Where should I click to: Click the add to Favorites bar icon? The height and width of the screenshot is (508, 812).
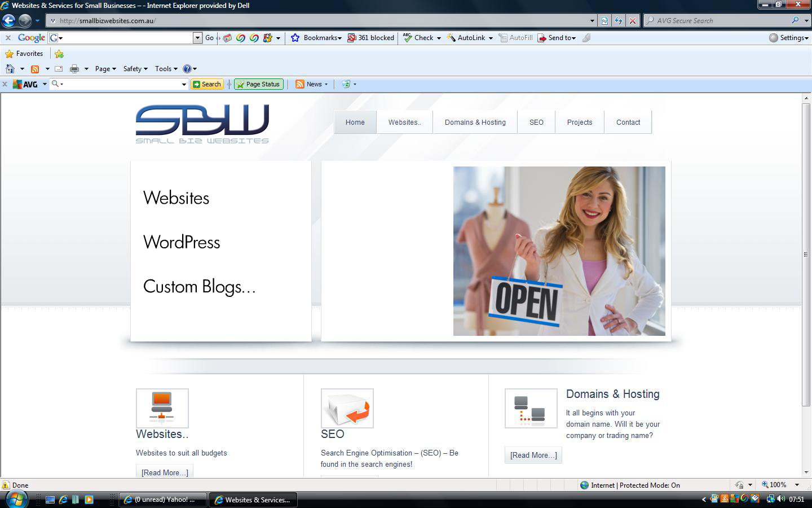point(59,54)
